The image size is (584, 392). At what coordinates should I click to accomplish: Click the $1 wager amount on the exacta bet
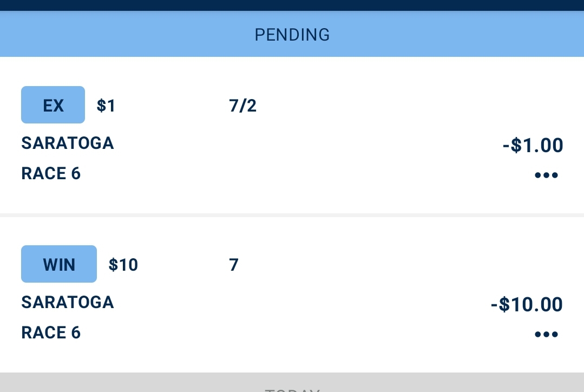106,106
